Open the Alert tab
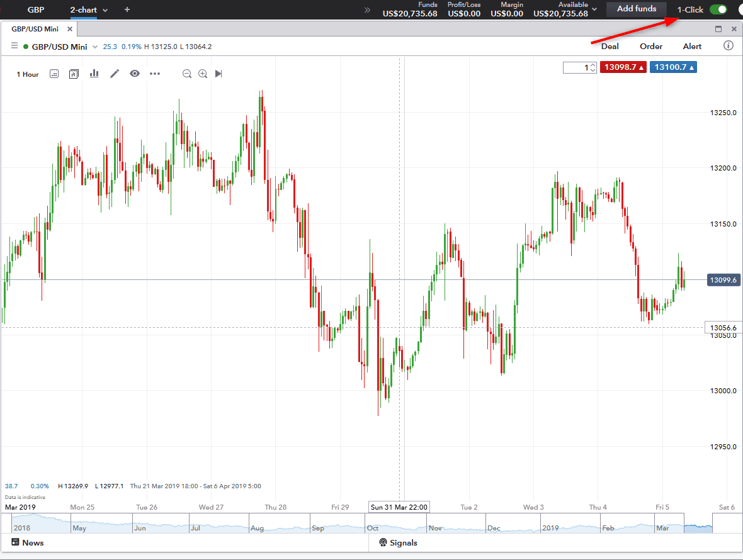Image resolution: width=743 pixels, height=560 pixels. pyautogui.click(x=692, y=46)
